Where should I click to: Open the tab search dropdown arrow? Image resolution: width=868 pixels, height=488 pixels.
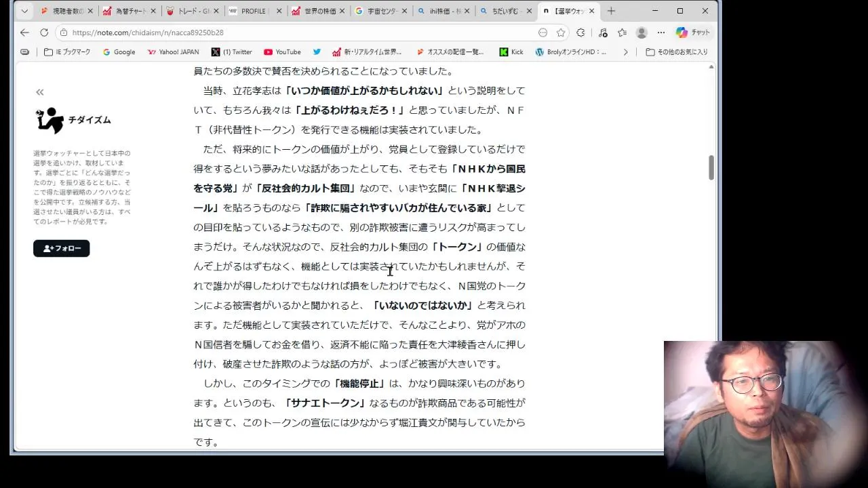[x=24, y=11]
